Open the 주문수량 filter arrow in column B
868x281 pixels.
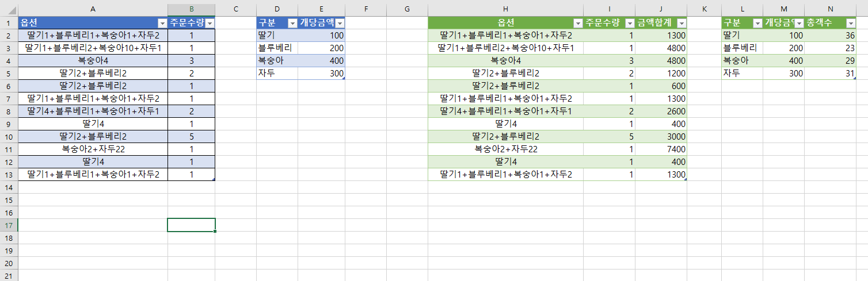[x=209, y=23]
